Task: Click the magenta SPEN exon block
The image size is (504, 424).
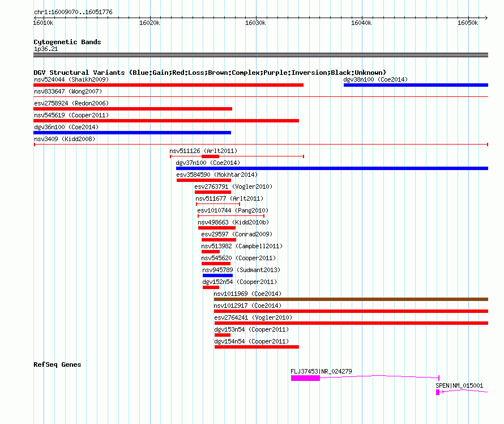Action: point(438,392)
